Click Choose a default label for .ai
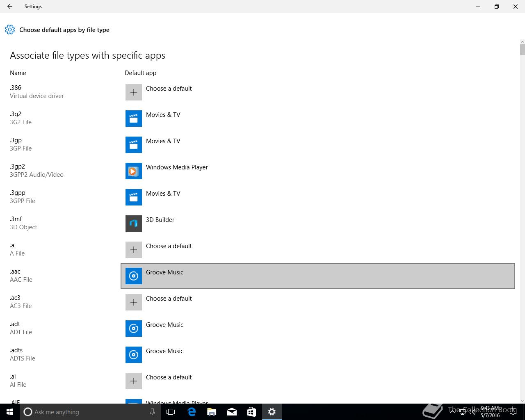 [169, 377]
